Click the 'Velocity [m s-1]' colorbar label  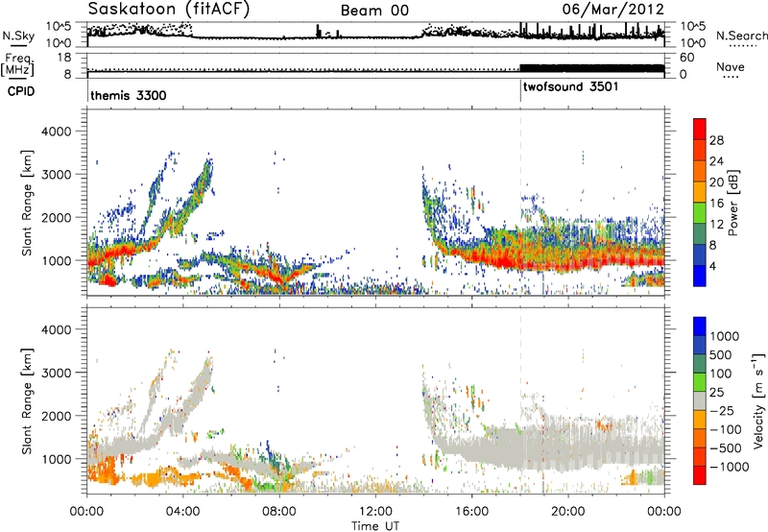[x=758, y=400]
